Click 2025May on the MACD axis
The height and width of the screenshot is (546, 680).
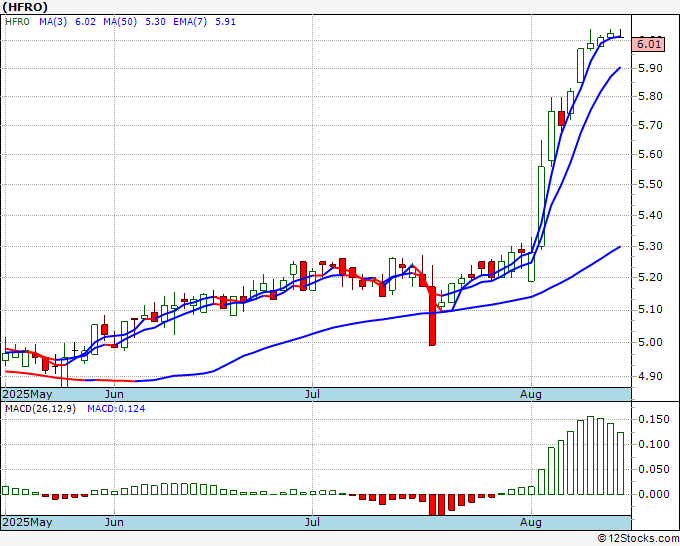click(x=28, y=522)
